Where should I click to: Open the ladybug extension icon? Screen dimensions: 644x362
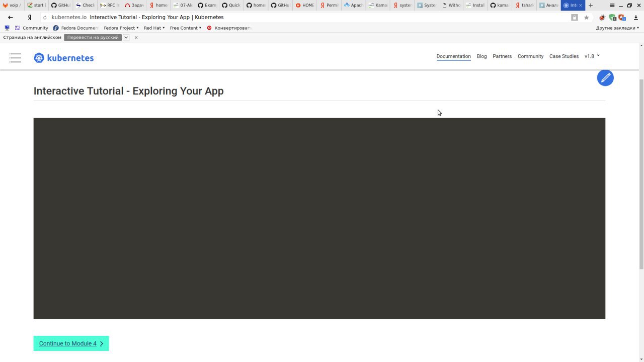pyautogui.click(x=602, y=17)
